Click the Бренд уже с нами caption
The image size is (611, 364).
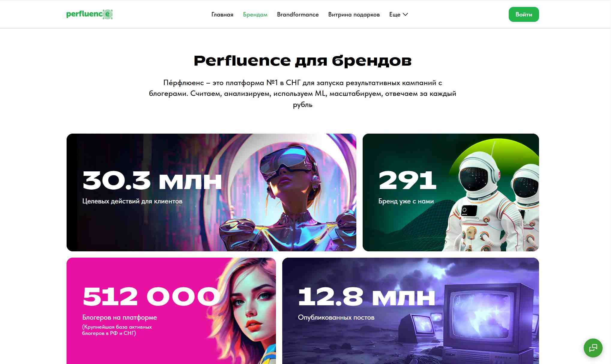tap(406, 201)
